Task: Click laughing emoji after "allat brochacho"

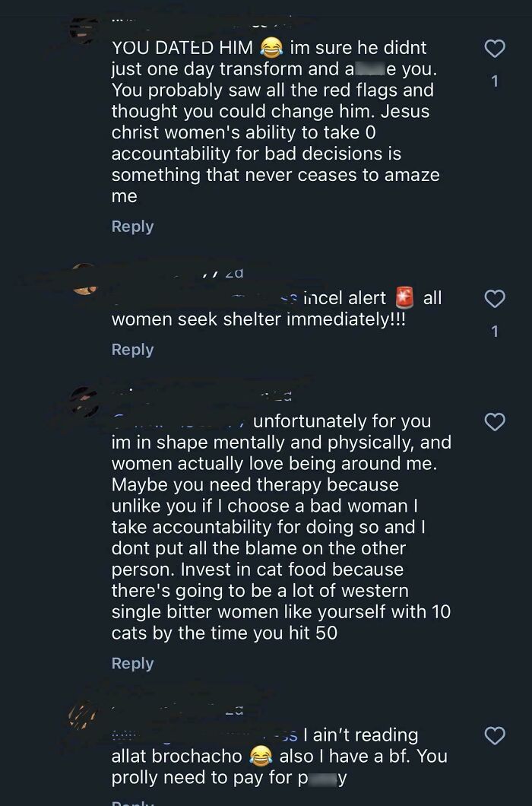Action: [261, 757]
